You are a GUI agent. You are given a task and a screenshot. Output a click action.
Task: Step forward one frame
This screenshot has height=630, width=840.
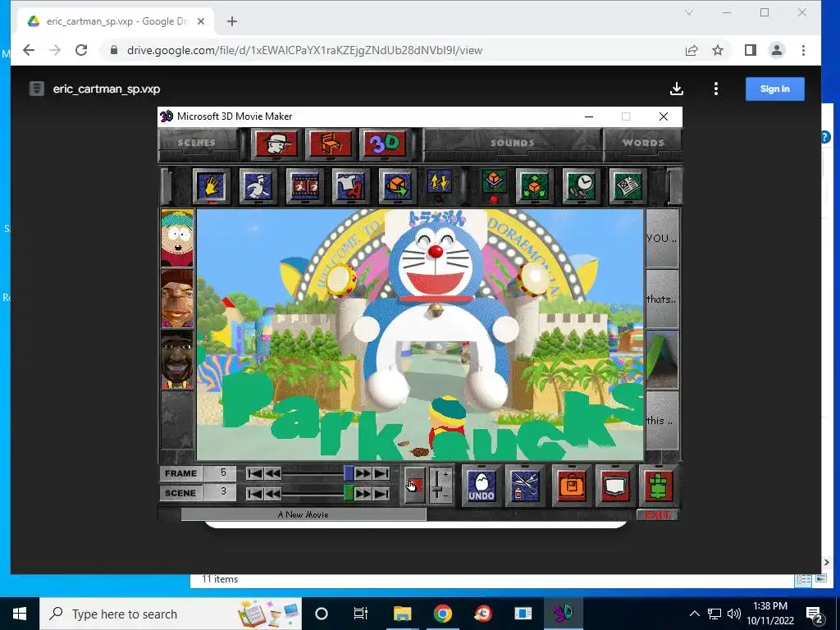coord(363,473)
